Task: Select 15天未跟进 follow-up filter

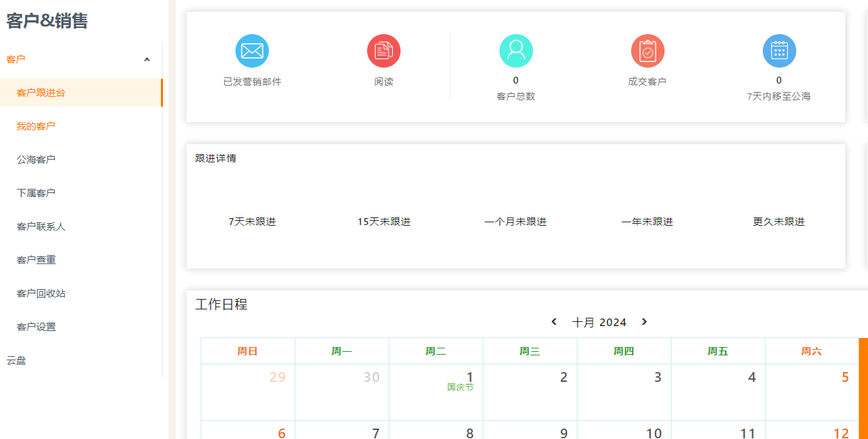Action: [384, 222]
